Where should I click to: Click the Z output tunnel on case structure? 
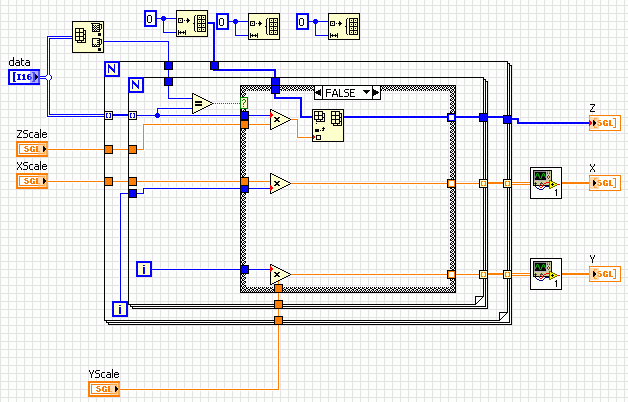[x=451, y=117]
